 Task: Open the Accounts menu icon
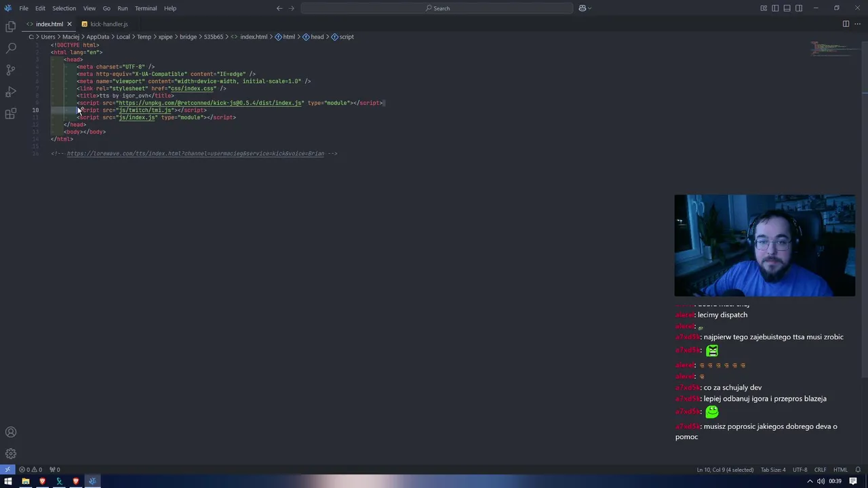pyautogui.click(x=11, y=432)
